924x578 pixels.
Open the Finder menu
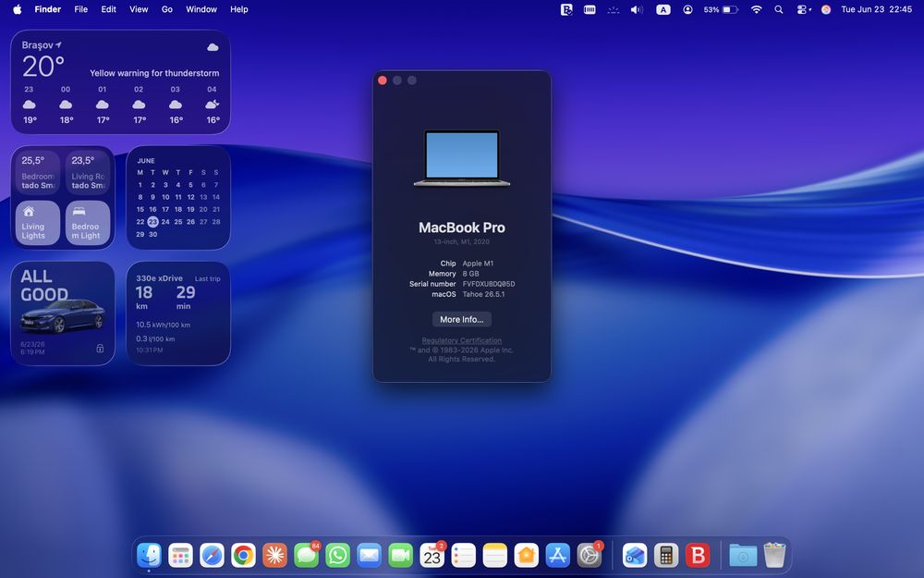click(x=48, y=9)
